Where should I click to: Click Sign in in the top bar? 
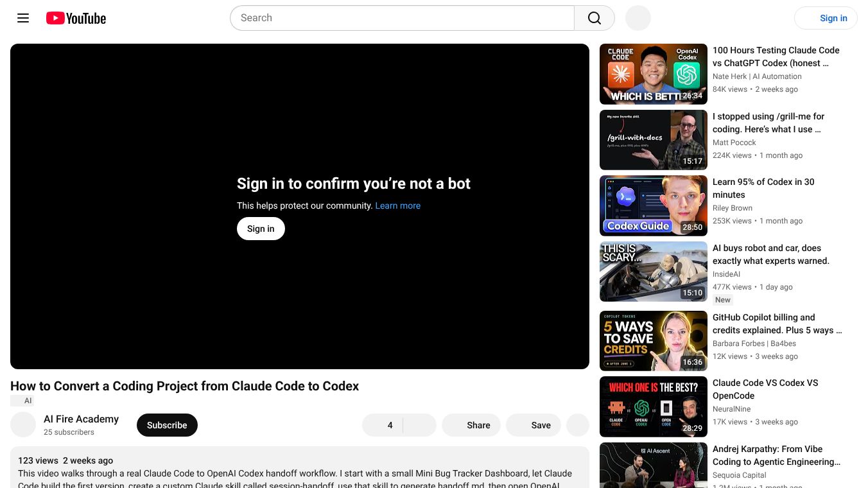coord(826,18)
